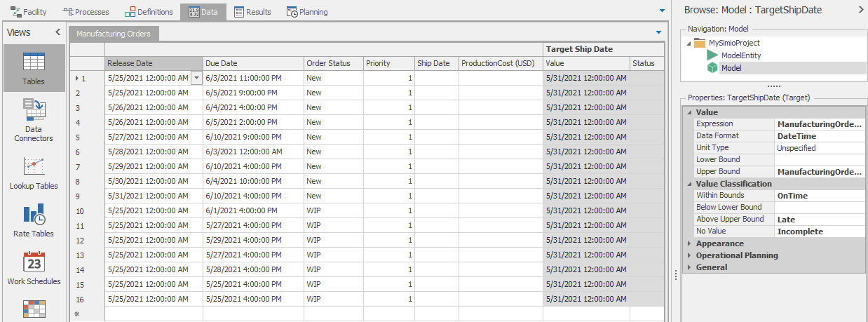The height and width of the screenshot is (322, 868).
Task: Open the Processes tab
Action: tap(86, 12)
